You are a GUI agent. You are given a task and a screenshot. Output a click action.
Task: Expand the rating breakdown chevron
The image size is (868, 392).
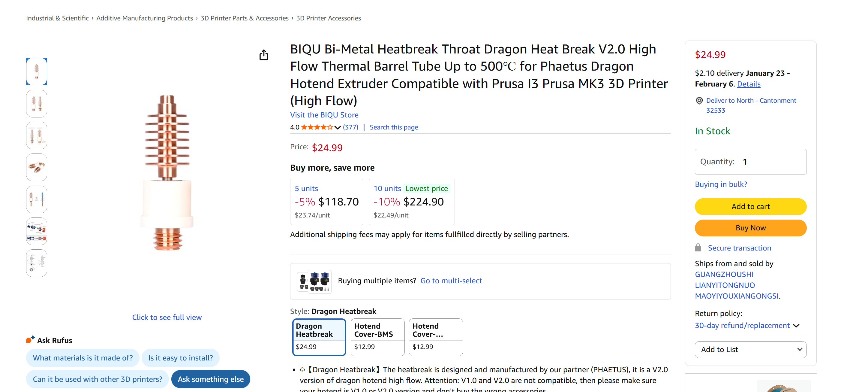click(337, 128)
